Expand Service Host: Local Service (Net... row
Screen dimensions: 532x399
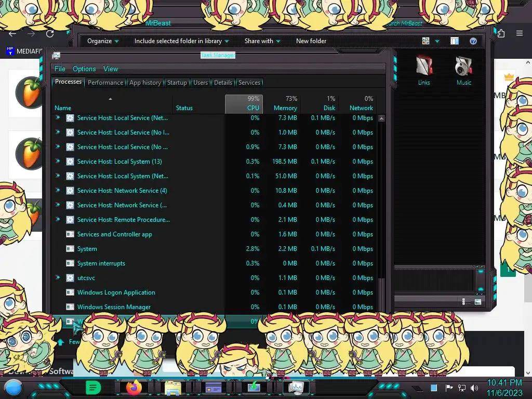coord(58,117)
